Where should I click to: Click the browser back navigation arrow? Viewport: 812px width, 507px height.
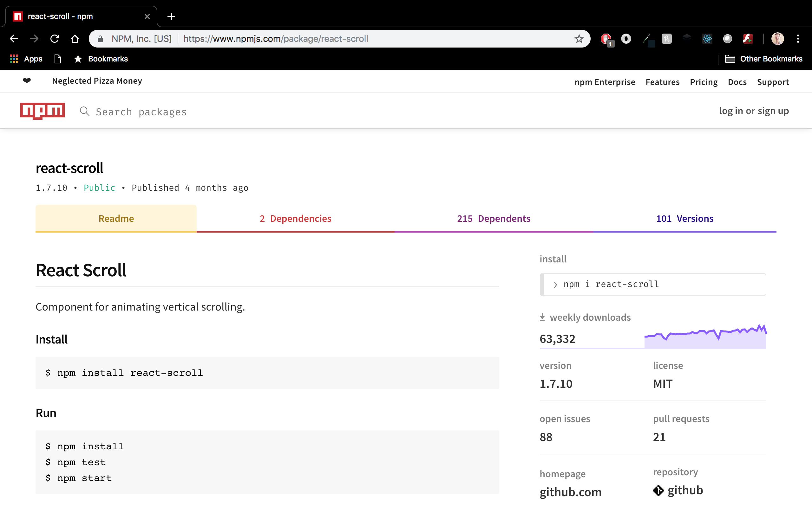tap(14, 38)
